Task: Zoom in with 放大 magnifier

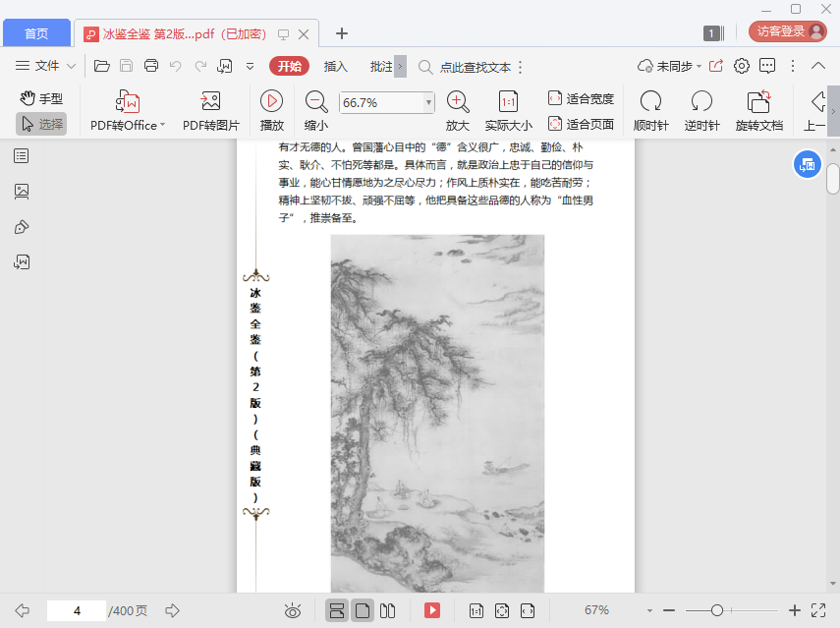Action: point(458,110)
